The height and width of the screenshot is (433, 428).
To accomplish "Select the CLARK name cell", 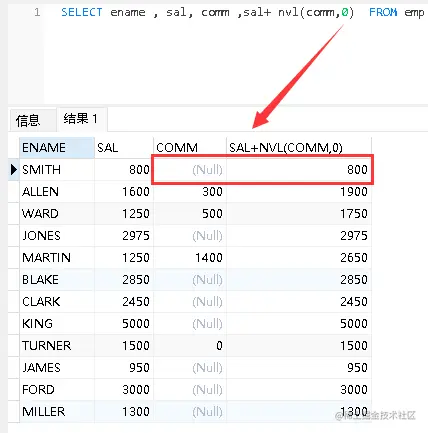I will coord(57,302).
